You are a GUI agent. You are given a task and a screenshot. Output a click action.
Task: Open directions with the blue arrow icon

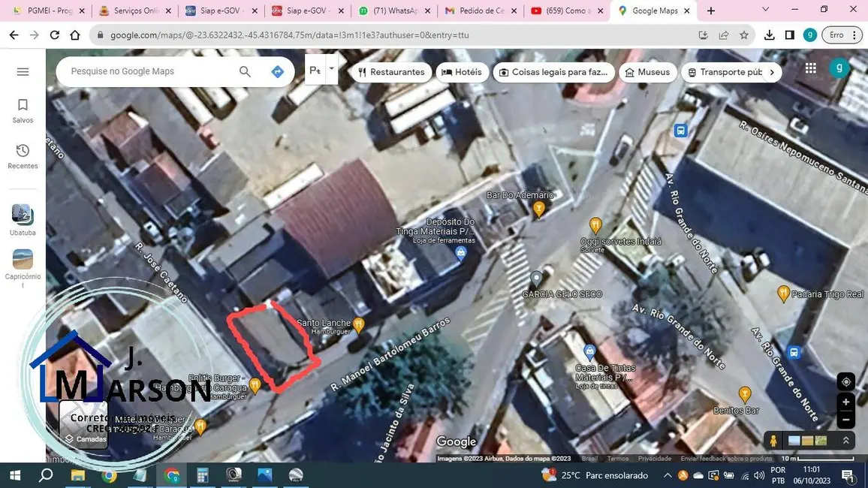pos(277,72)
